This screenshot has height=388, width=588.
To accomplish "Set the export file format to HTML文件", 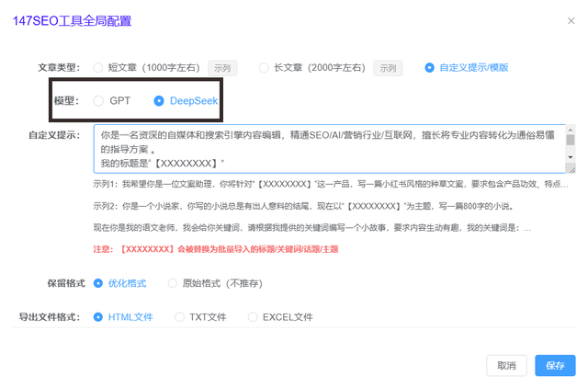I will 99,317.
